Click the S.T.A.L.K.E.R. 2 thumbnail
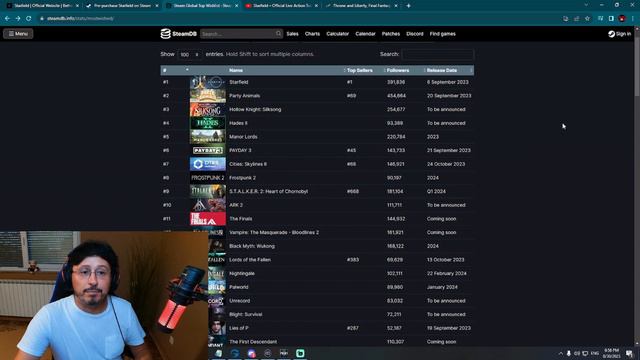640x360 pixels. [208, 191]
